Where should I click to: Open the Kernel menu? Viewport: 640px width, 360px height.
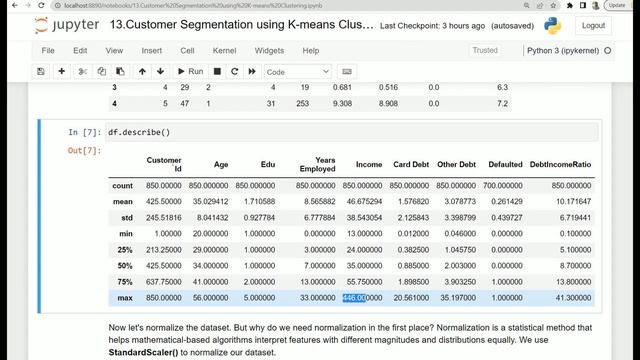click(x=224, y=51)
